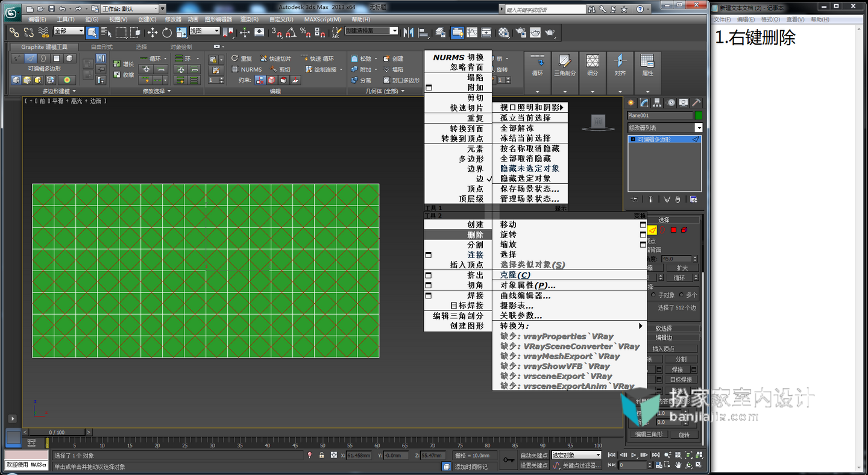868x475 pixels.
Task: Click Play Animation button
Action: (634, 455)
